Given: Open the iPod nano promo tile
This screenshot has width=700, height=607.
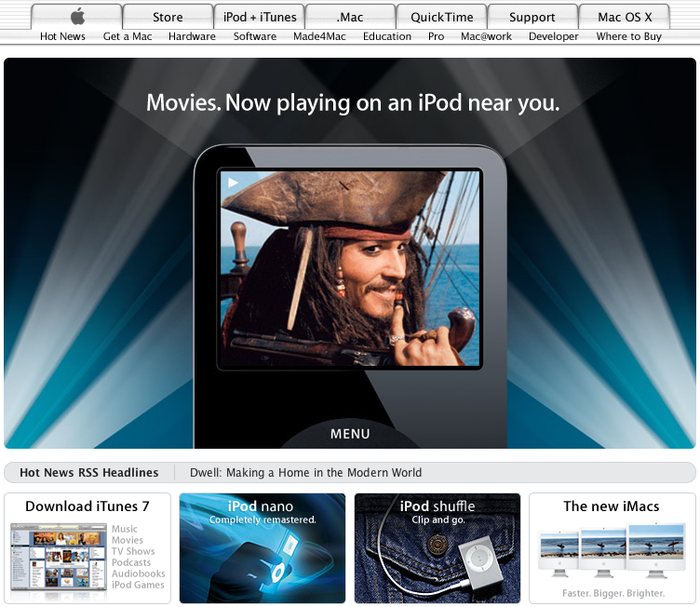Looking at the screenshot, I should click(x=262, y=548).
